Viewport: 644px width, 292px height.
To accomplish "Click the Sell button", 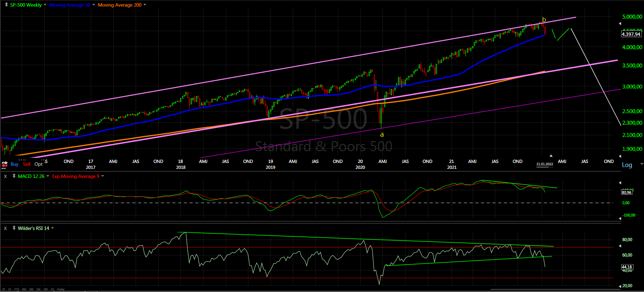I will coord(27,164).
